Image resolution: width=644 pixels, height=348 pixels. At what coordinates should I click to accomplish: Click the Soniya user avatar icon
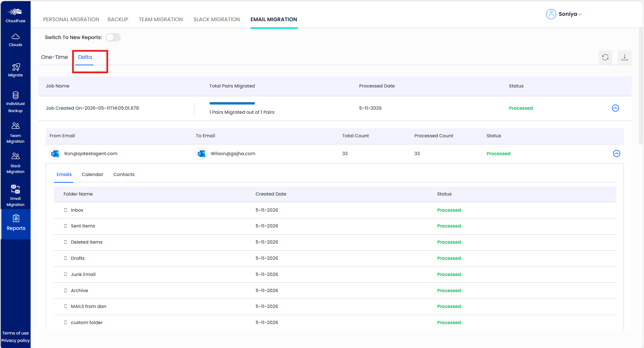(551, 14)
